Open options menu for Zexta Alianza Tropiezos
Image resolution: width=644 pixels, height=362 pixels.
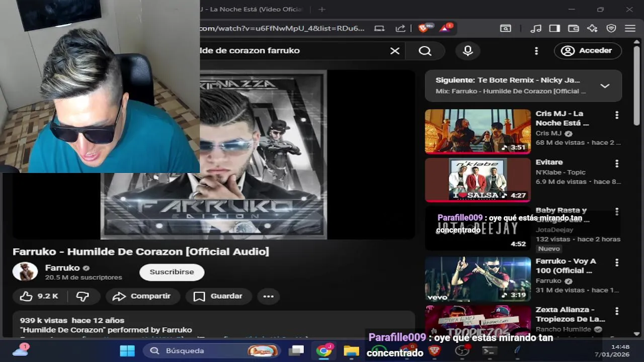(x=617, y=311)
